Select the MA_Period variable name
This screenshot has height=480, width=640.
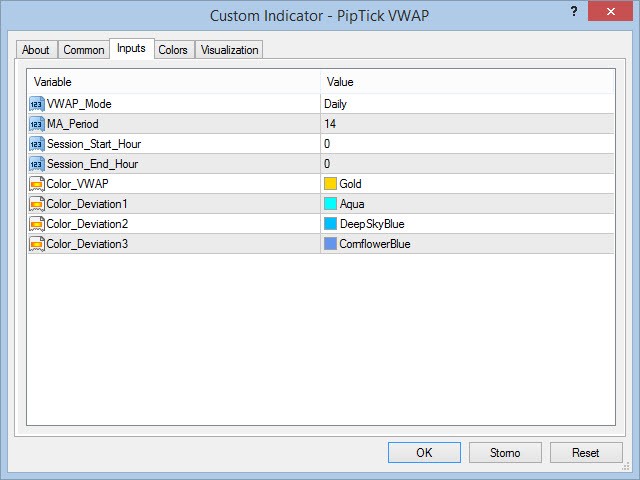click(73, 124)
